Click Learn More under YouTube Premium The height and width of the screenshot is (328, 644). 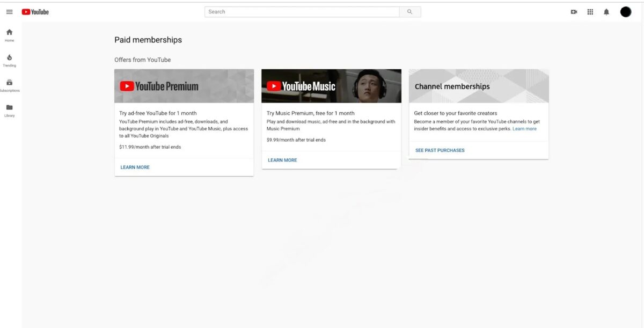point(135,167)
